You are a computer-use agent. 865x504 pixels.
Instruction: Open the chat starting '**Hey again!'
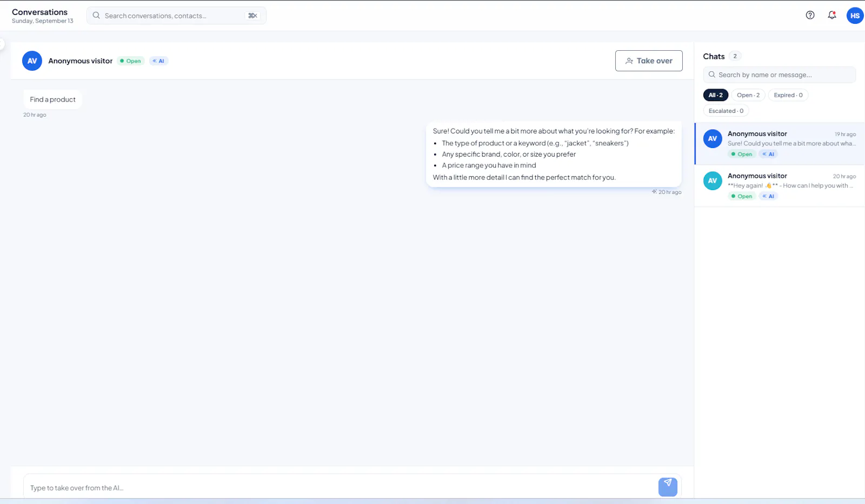pyautogui.click(x=780, y=186)
